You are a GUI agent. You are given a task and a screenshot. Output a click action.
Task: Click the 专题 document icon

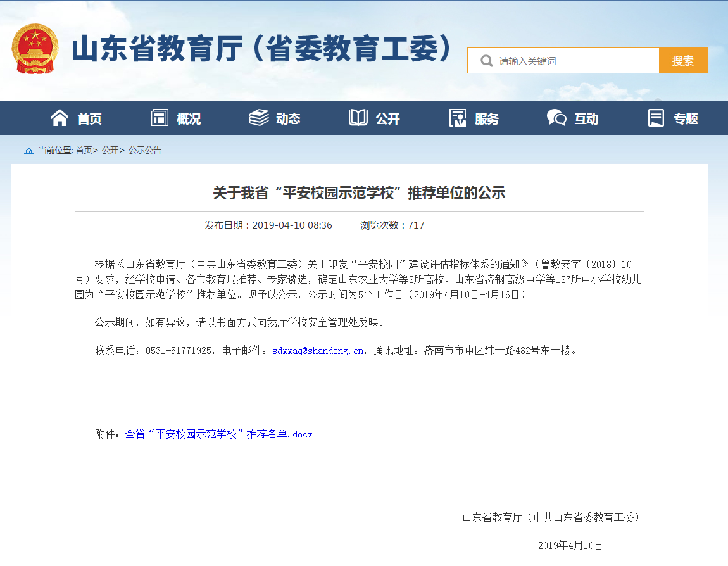pos(656,118)
